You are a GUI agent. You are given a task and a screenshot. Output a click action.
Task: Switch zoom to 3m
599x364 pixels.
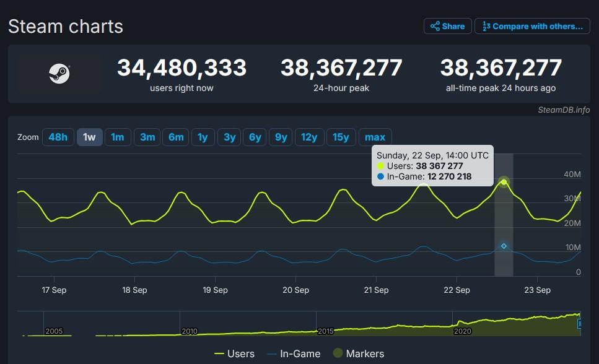click(147, 137)
